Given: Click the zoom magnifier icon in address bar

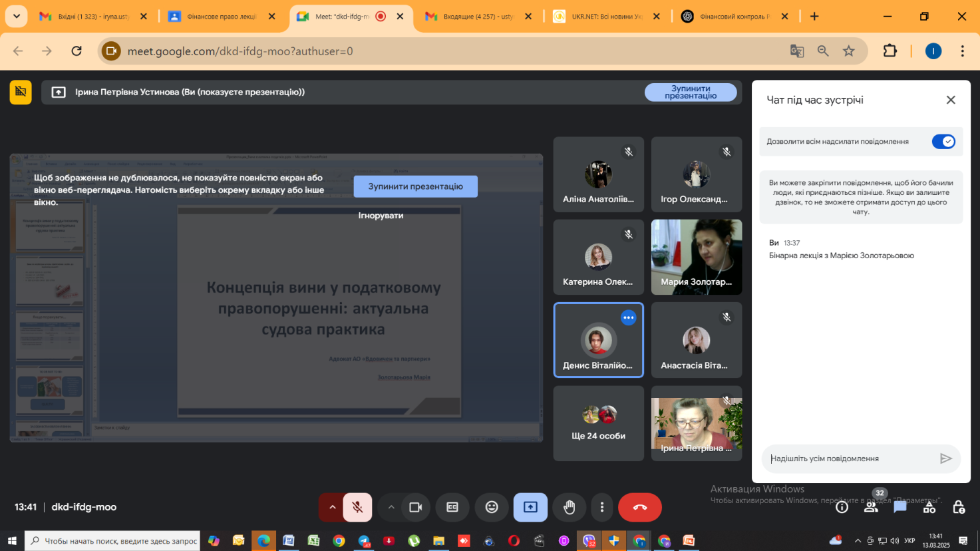Looking at the screenshot, I should 823,51.
